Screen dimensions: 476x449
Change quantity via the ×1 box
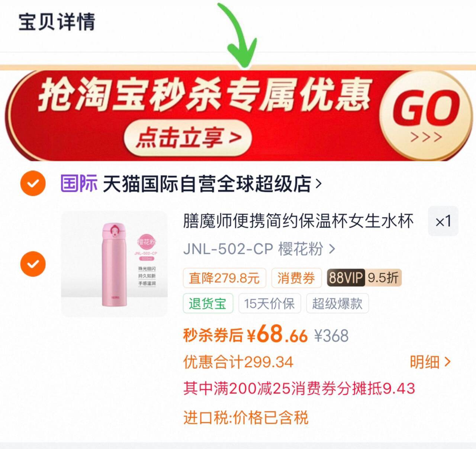coord(443,222)
